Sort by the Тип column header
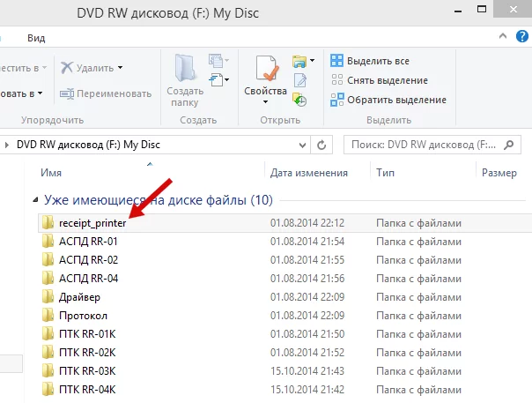 point(386,173)
